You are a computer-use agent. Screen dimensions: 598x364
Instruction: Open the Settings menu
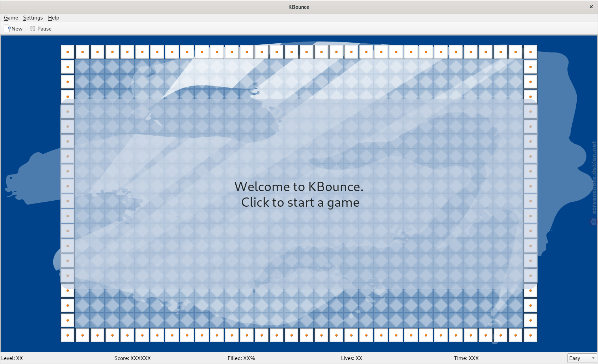pos(33,18)
